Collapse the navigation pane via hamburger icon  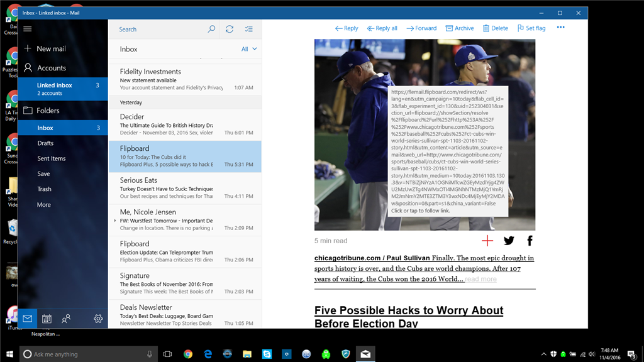(x=27, y=28)
